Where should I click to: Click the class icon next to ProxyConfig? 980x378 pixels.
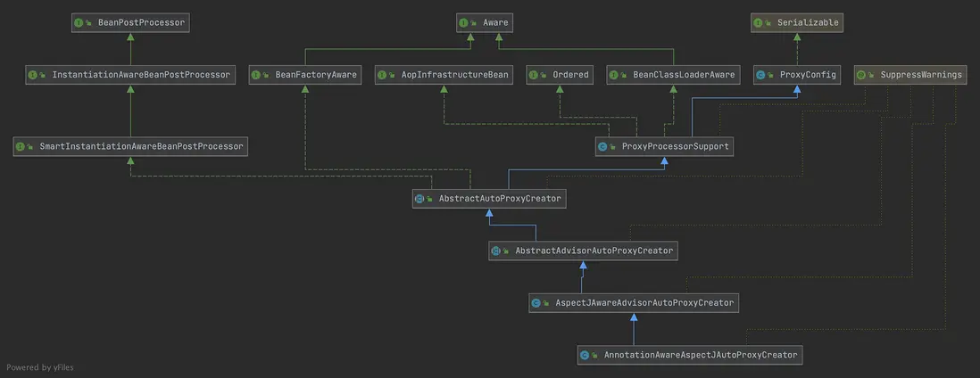click(760, 75)
